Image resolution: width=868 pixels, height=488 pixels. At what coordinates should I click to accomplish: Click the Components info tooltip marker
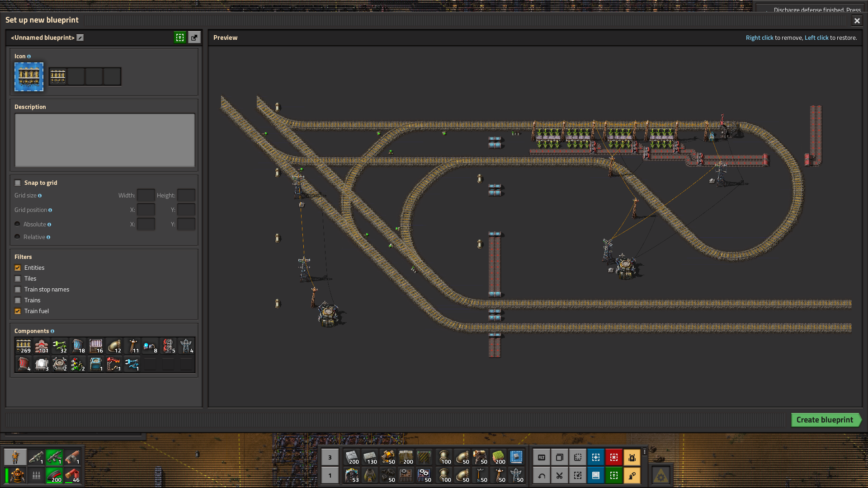[x=52, y=331]
